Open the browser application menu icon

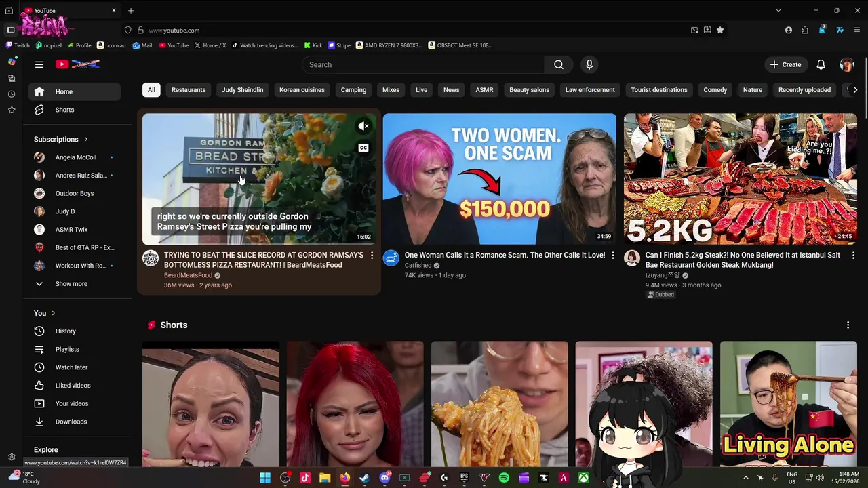click(857, 30)
